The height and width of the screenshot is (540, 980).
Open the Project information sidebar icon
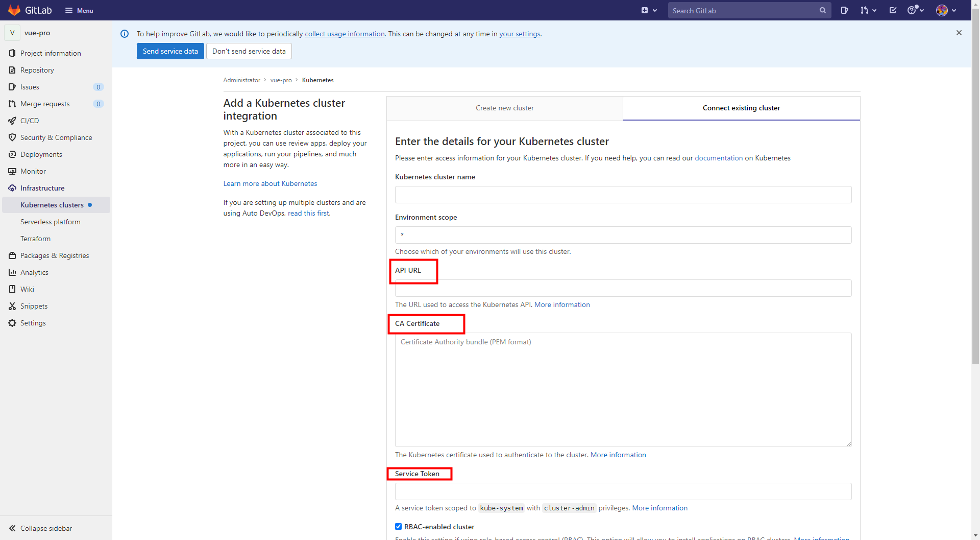point(12,53)
